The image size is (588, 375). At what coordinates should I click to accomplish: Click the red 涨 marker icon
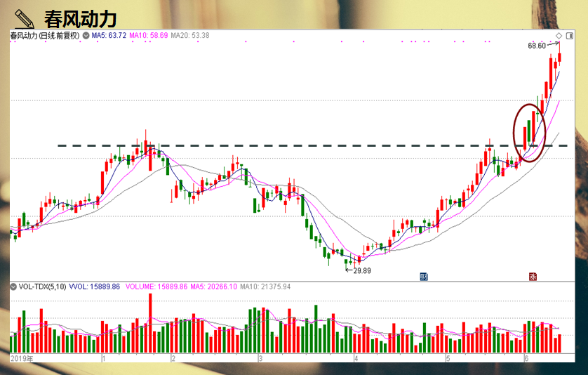tap(532, 276)
